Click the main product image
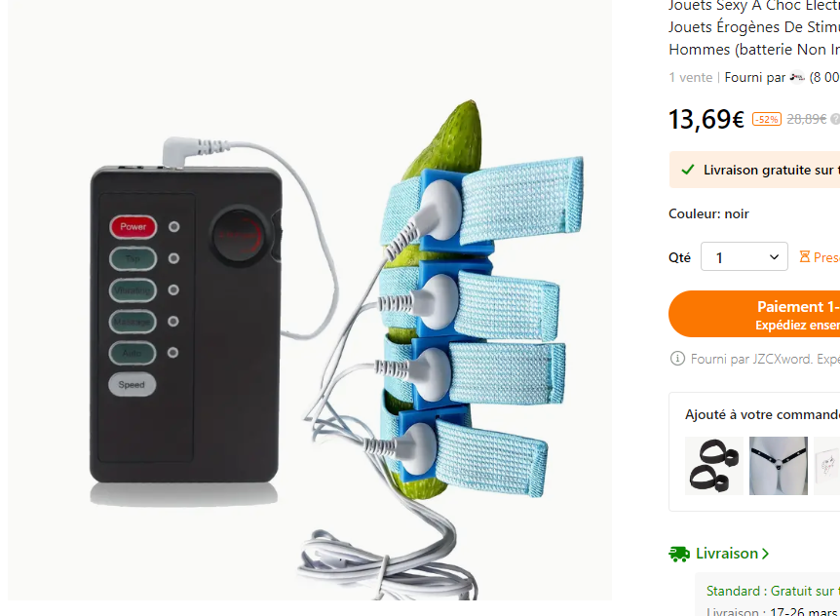Viewport: 840px width, 616px height. pos(310,300)
